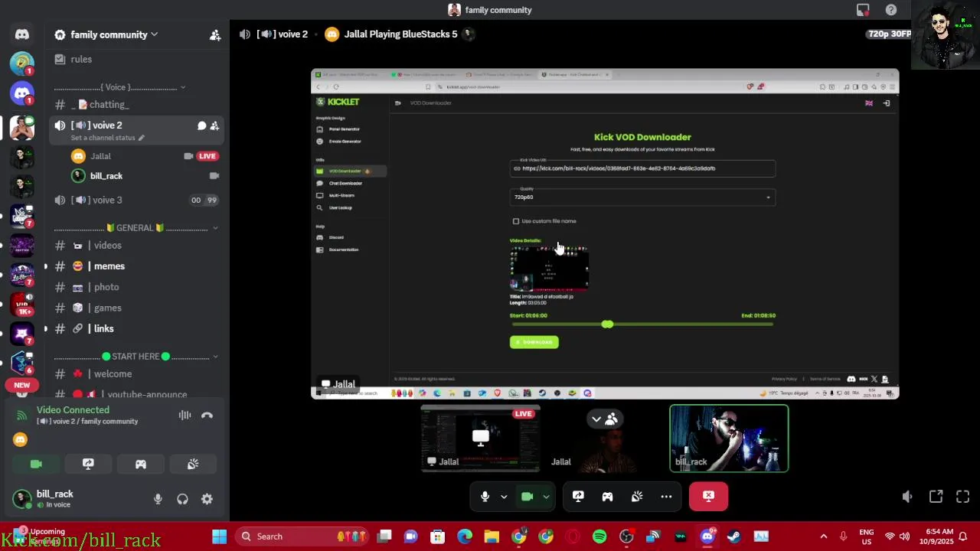Turn off camera in the user panel
This screenshot has width=980, height=551.
tap(36, 464)
